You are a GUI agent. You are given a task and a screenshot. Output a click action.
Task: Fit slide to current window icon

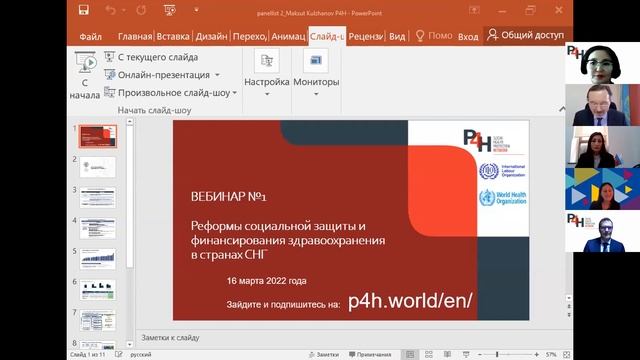pos(566,355)
